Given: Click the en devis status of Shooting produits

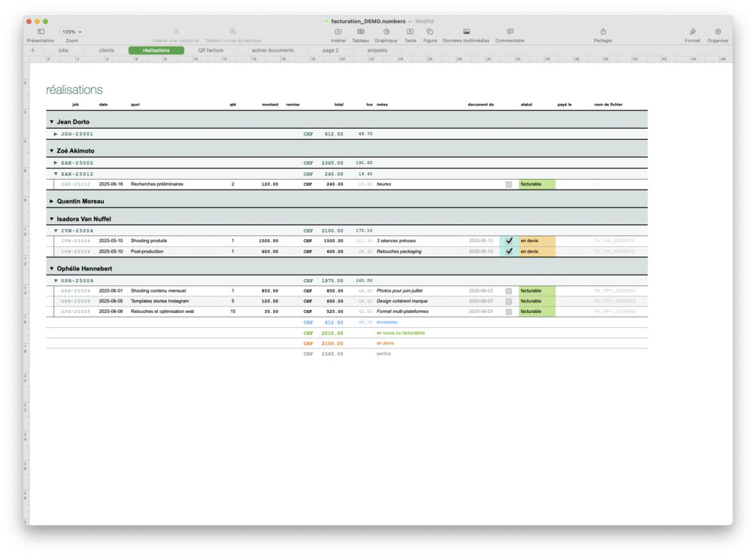Looking at the screenshot, I should click(x=537, y=241).
